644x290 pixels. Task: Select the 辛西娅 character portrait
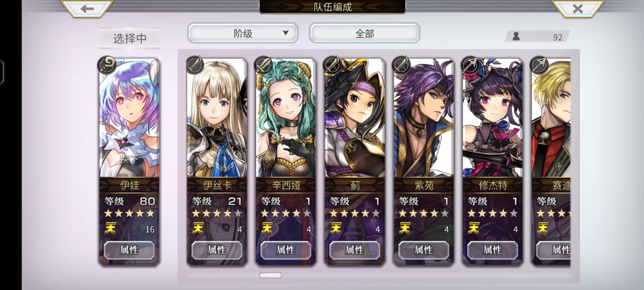point(286,118)
